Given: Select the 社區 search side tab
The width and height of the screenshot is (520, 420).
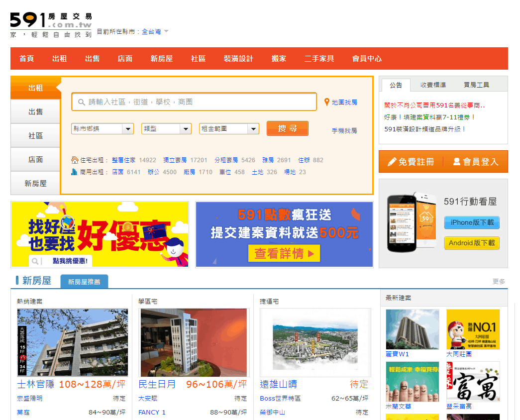Looking at the screenshot, I should coord(35,136).
